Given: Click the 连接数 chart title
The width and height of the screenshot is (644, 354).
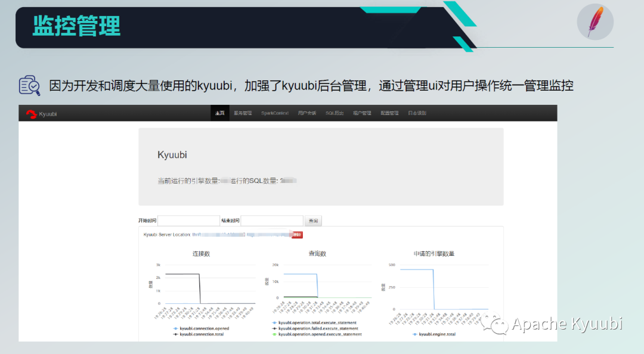Looking at the screenshot, I should [202, 254].
